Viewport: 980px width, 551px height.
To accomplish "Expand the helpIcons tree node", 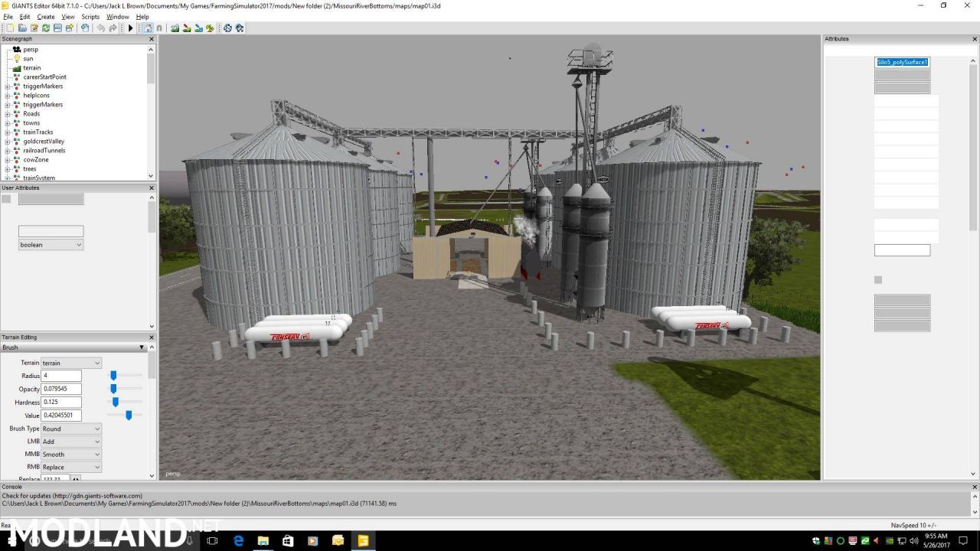I will 8,96.
